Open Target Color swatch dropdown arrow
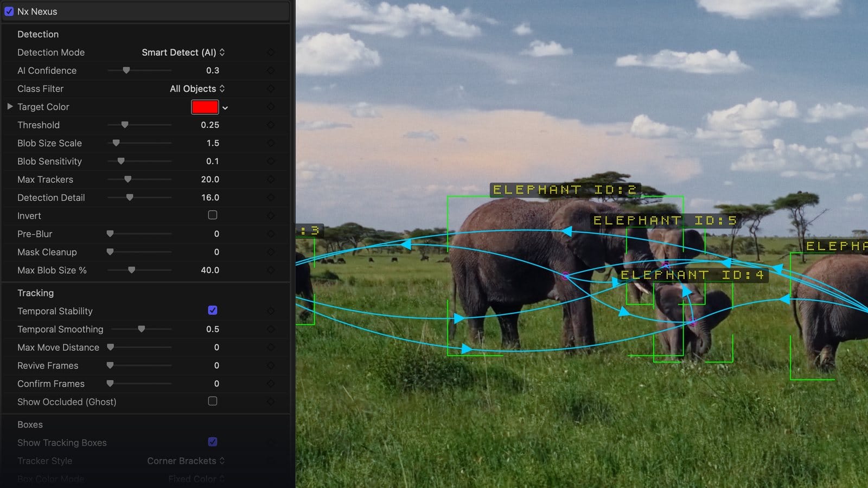This screenshot has width=868, height=488. pyautogui.click(x=225, y=108)
